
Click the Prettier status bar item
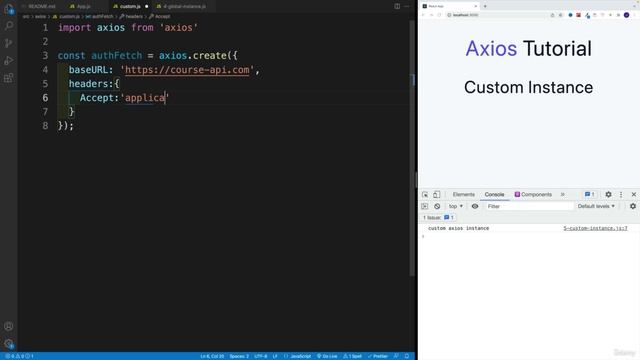click(x=378, y=356)
